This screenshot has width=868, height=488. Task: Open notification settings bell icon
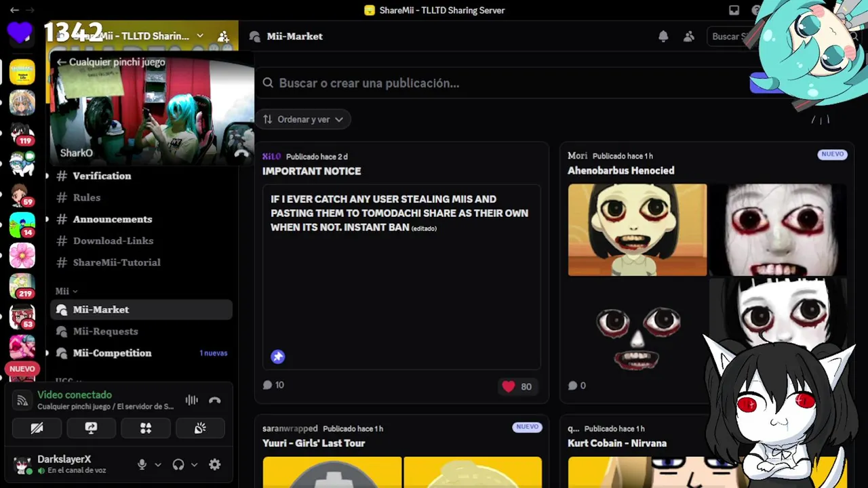663,37
